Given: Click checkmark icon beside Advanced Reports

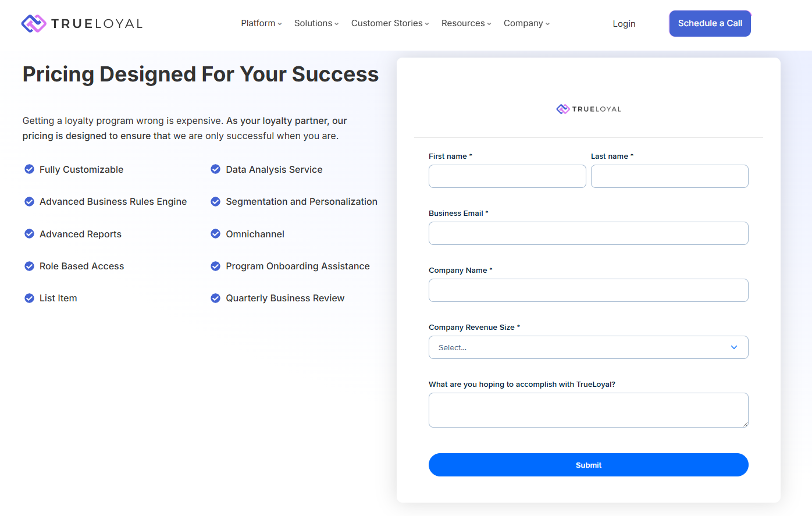Looking at the screenshot, I should click(29, 234).
